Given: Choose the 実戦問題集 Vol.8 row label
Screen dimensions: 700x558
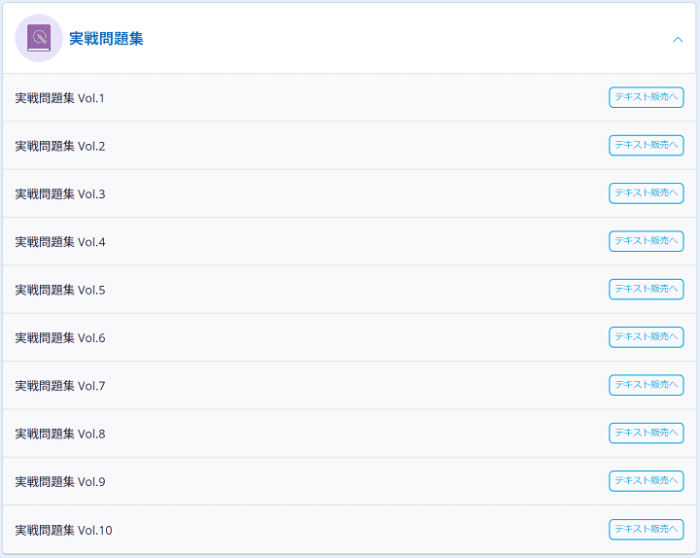Looking at the screenshot, I should pyautogui.click(x=60, y=434).
